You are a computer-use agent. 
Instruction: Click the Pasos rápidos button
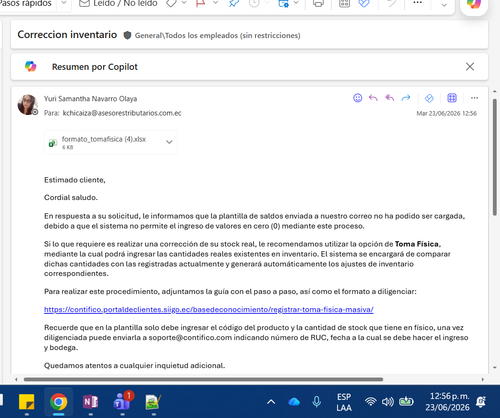(26, 3)
